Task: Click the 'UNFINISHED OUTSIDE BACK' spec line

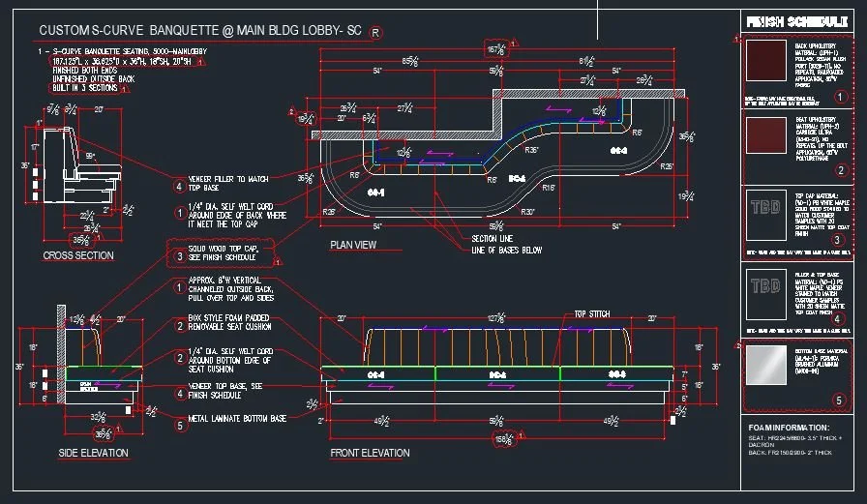Action: (94, 79)
